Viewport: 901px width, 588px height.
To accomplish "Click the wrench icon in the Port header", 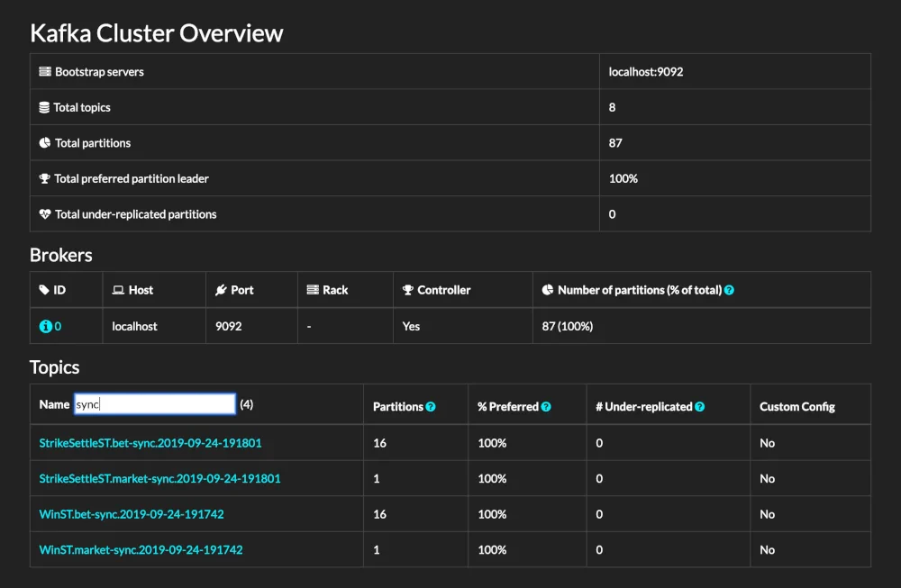I will click(223, 289).
